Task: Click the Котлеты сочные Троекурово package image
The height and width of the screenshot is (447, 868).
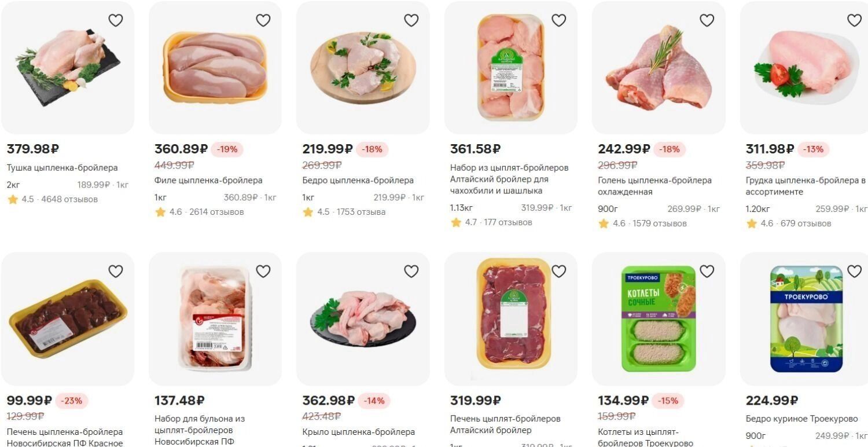Action: [658, 318]
